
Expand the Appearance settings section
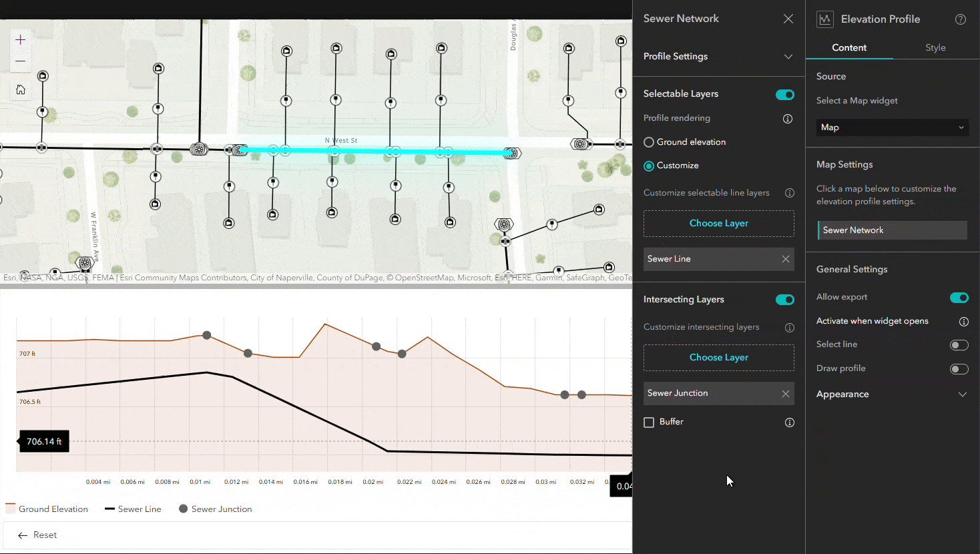[x=962, y=394]
